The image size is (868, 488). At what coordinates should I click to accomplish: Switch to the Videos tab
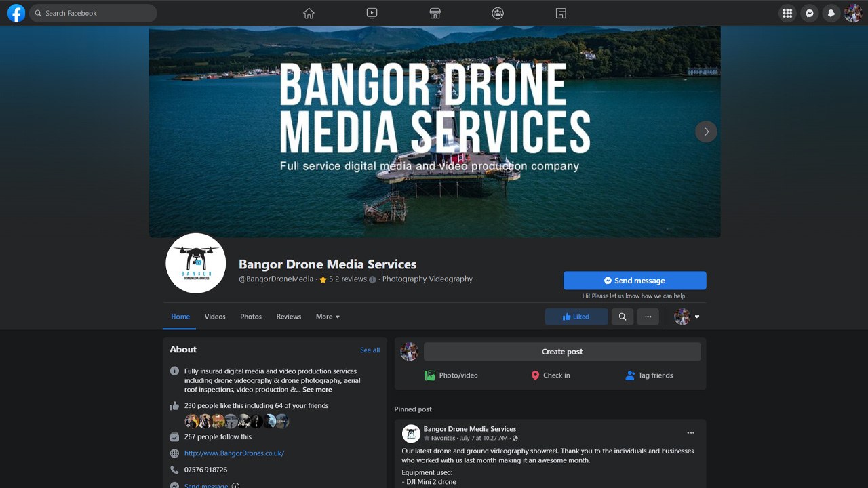click(x=215, y=317)
